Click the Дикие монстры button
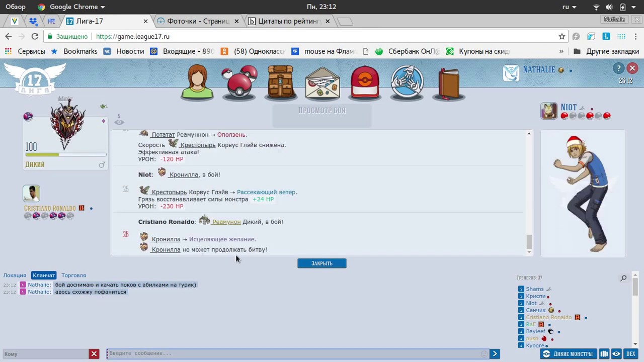Screen dimensions: 644x362 568,354
